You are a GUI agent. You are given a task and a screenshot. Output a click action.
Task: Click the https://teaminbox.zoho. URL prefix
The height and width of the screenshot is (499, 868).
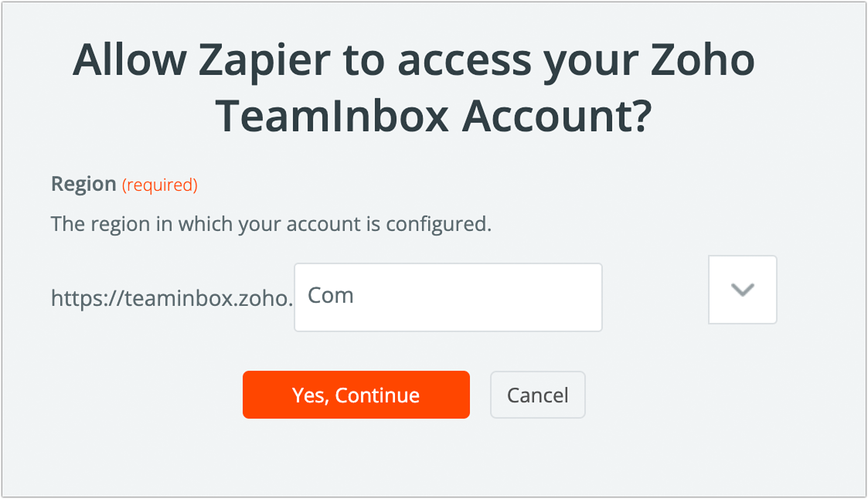pos(172,299)
